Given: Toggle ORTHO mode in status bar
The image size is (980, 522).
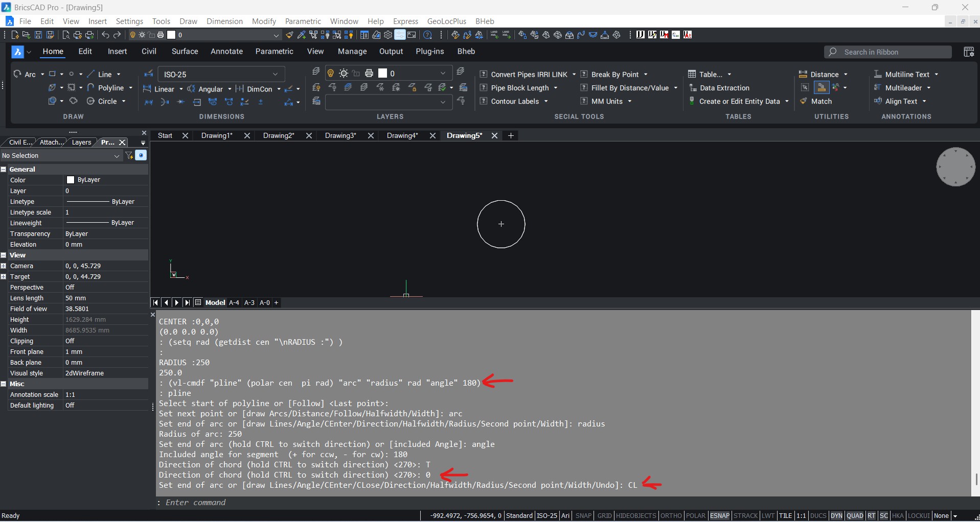Looking at the screenshot, I should pos(671,516).
